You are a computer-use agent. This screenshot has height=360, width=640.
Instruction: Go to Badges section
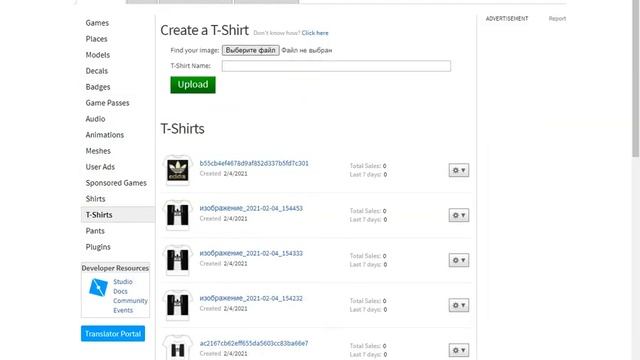[98, 87]
